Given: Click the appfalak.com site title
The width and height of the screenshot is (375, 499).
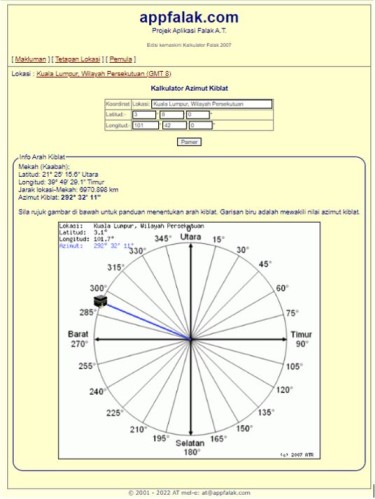Looking at the screenshot, I should click(x=189, y=17).
